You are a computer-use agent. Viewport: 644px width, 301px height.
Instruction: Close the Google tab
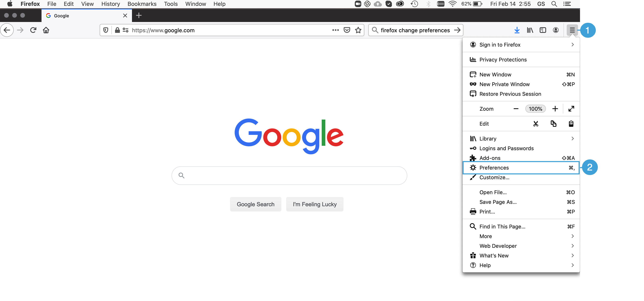pyautogui.click(x=125, y=16)
